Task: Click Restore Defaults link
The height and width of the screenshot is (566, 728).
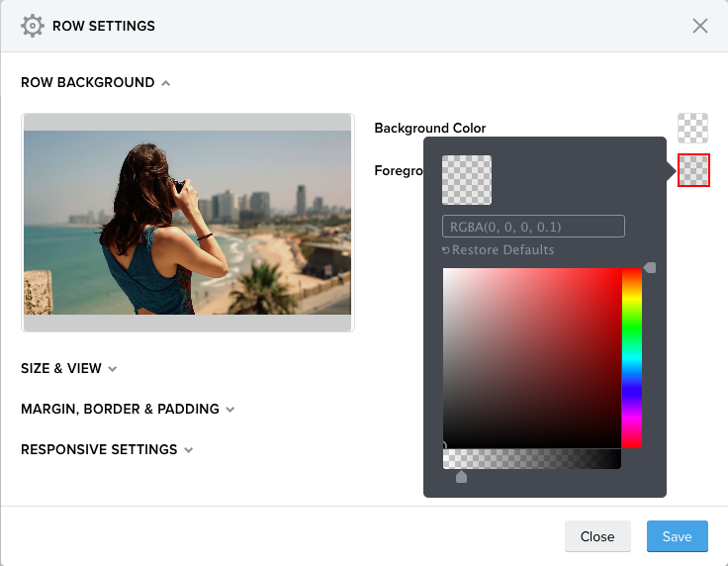Action: 502,249
